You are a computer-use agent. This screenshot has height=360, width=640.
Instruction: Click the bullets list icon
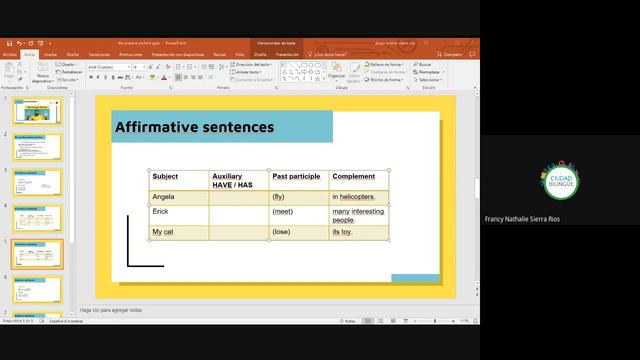(x=179, y=67)
